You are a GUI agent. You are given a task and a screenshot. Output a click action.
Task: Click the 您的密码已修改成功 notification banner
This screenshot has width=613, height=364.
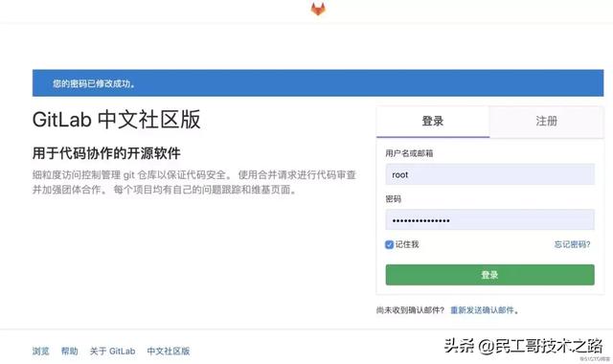click(318, 83)
